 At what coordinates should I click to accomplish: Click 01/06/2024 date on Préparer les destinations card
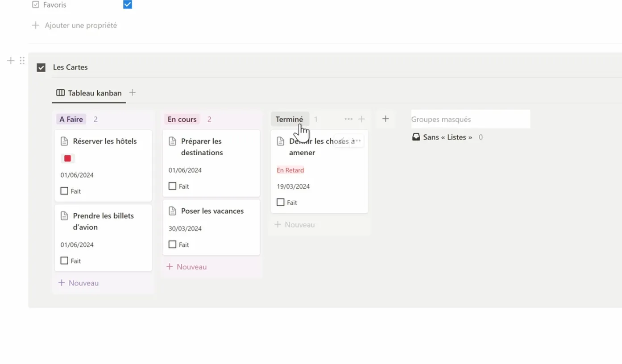(185, 170)
